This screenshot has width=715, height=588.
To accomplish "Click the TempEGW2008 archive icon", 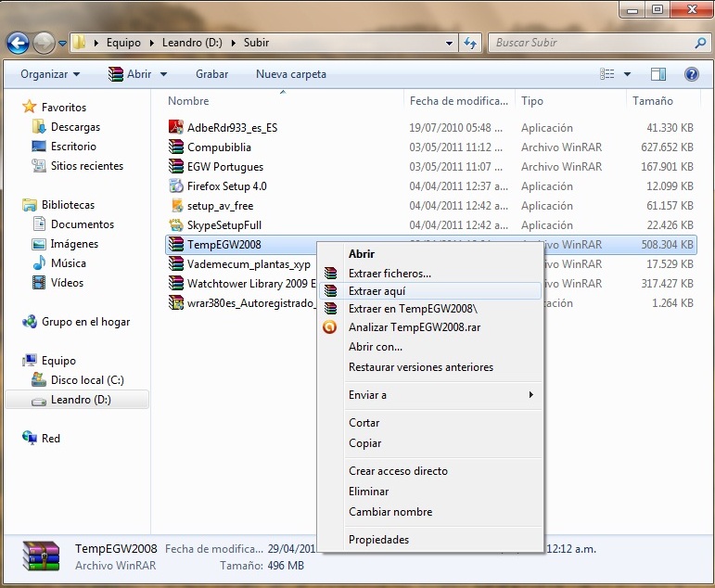I will tap(176, 245).
